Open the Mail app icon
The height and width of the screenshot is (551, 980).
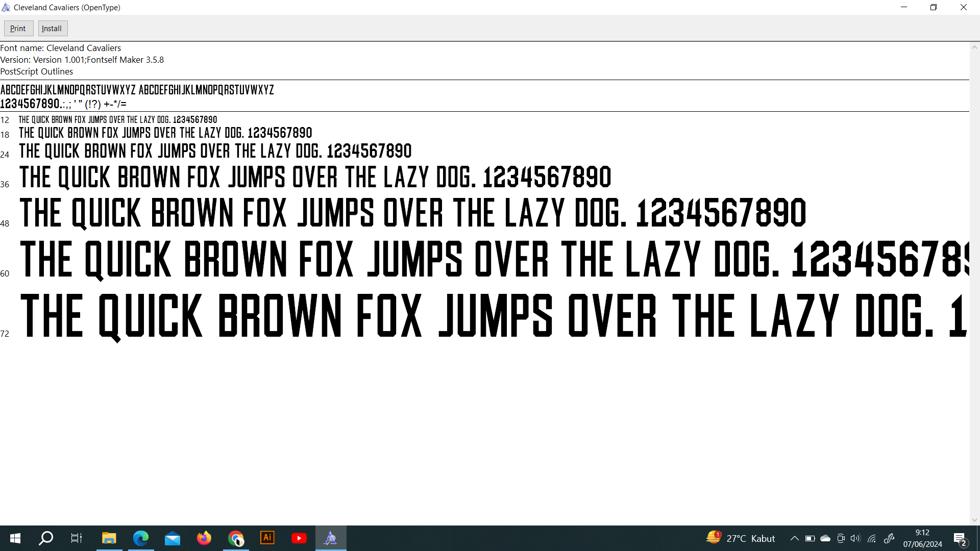[x=173, y=538]
